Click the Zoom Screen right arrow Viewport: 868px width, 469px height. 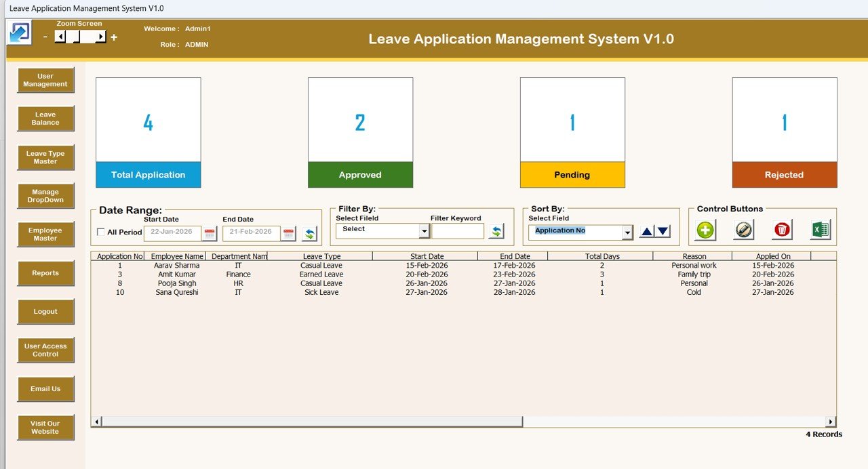[101, 37]
